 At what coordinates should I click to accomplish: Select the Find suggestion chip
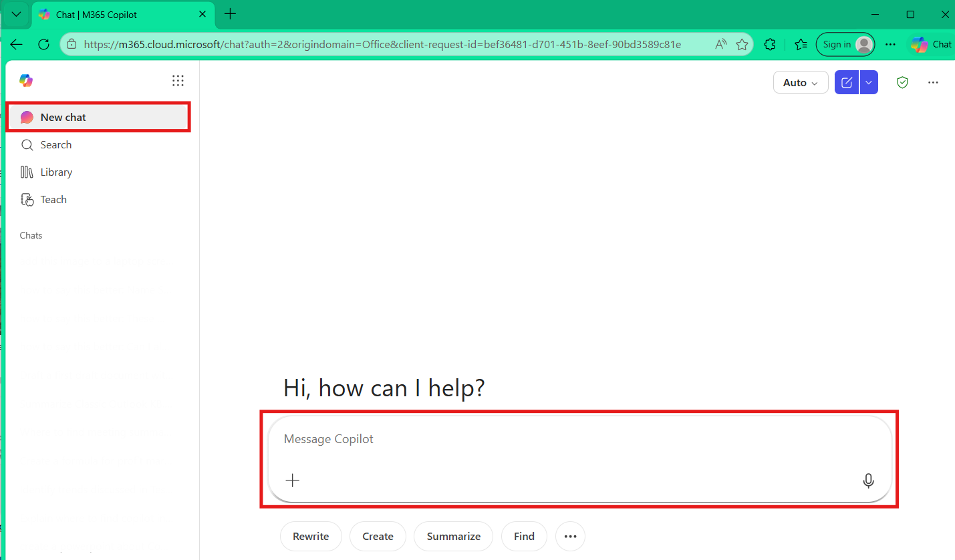(x=524, y=537)
